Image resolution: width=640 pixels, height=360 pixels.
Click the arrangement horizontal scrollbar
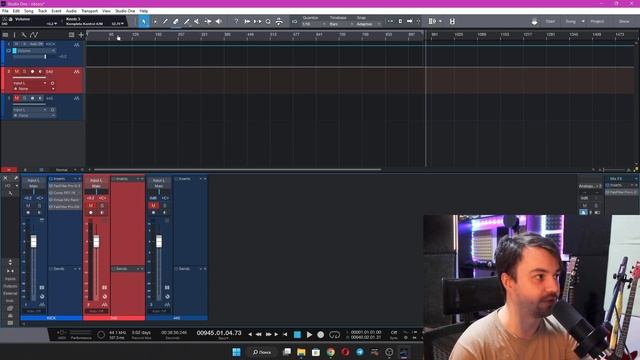(238, 169)
